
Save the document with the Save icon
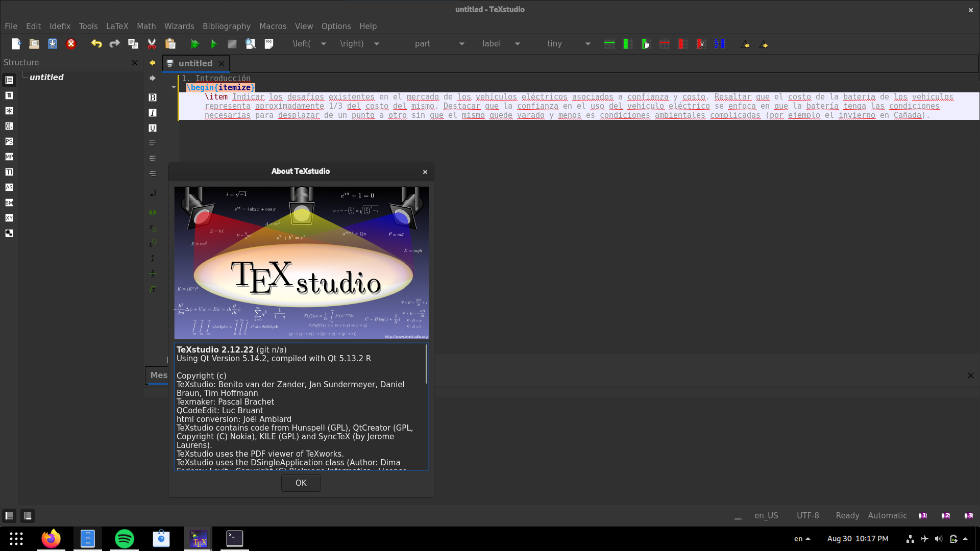coord(53,44)
